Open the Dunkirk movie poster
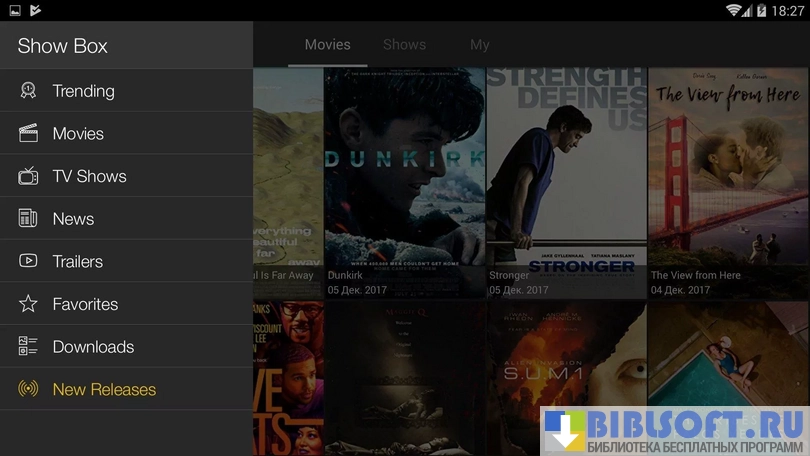The width and height of the screenshot is (810, 456). [x=404, y=170]
